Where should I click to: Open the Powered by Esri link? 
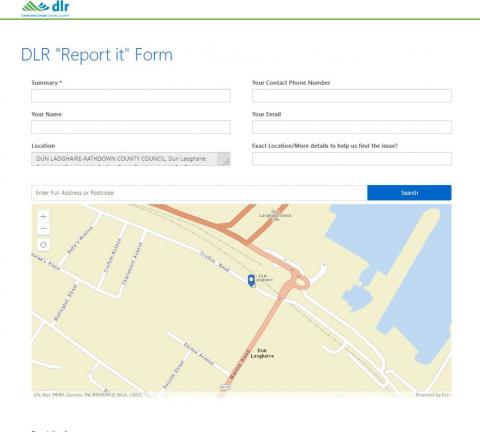(433, 395)
